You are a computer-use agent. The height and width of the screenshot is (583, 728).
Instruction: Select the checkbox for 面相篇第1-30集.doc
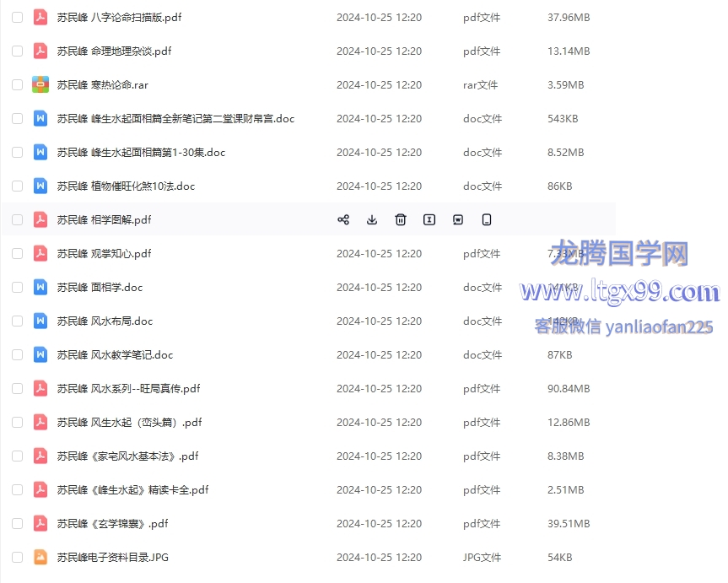point(17,153)
